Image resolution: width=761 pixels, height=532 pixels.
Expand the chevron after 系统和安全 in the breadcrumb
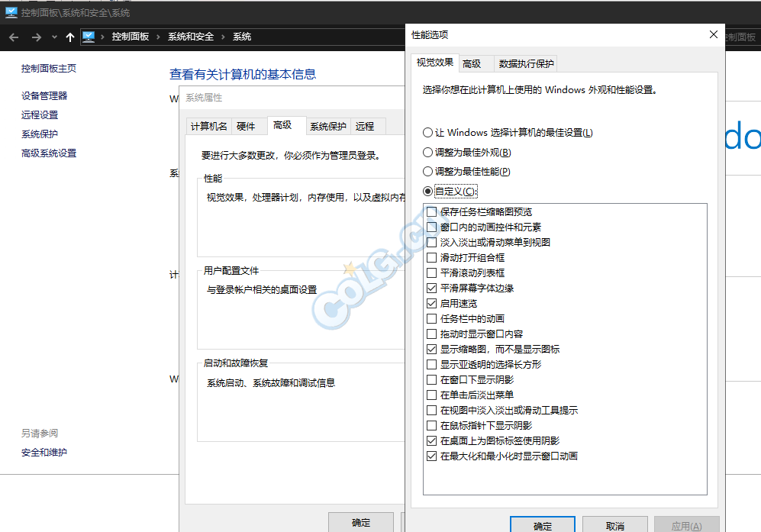tap(222, 37)
